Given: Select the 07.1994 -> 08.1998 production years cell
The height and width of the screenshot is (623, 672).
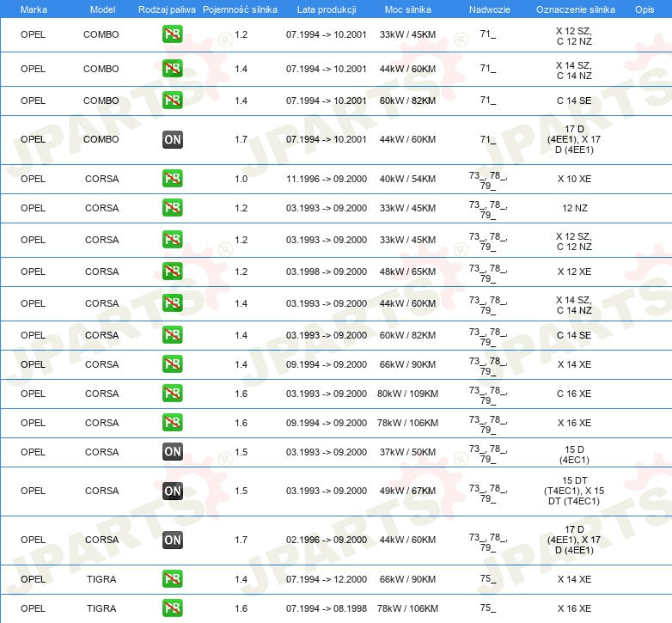Looking at the screenshot, I should coord(326,608).
